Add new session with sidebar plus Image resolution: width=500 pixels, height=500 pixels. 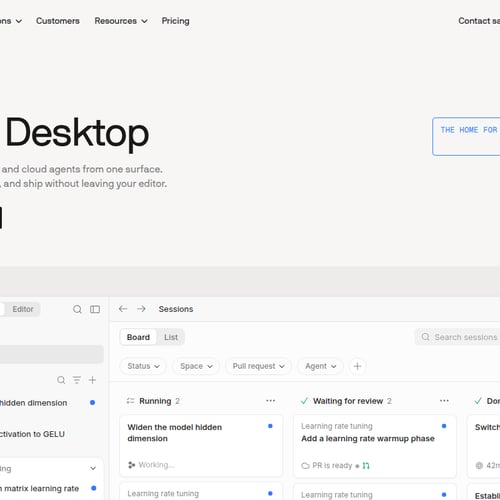[92, 380]
